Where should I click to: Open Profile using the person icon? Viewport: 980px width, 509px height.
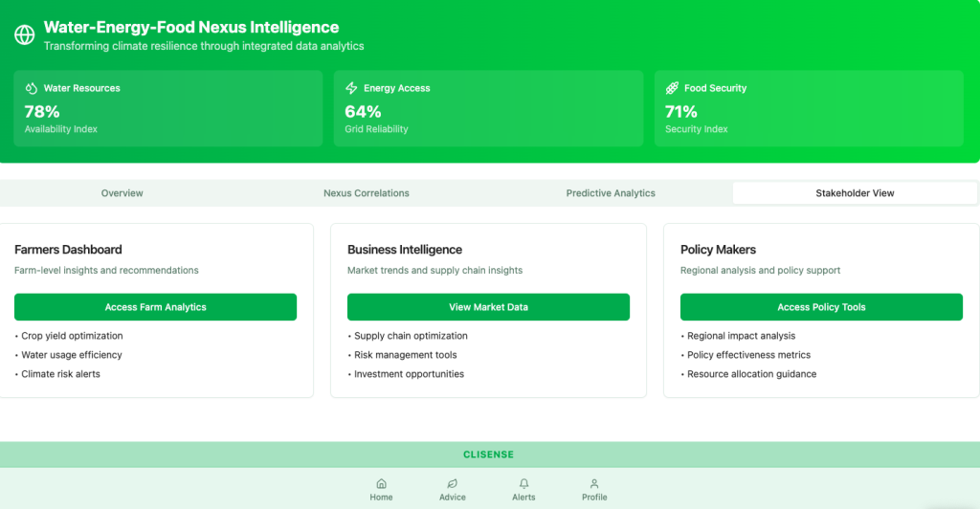coord(594,484)
